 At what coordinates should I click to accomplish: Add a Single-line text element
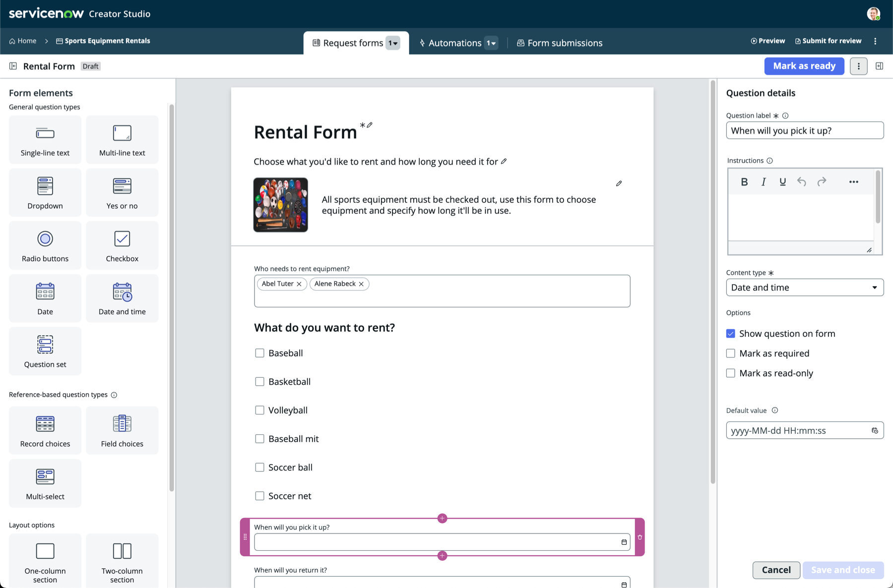(45, 140)
